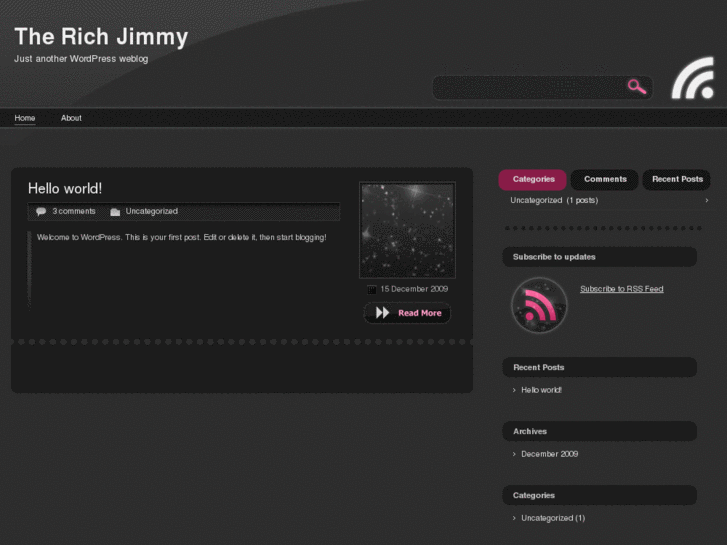The width and height of the screenshot is (727, 545).
Task: Click the starry post thumbnail image
Action: [408, 230]
